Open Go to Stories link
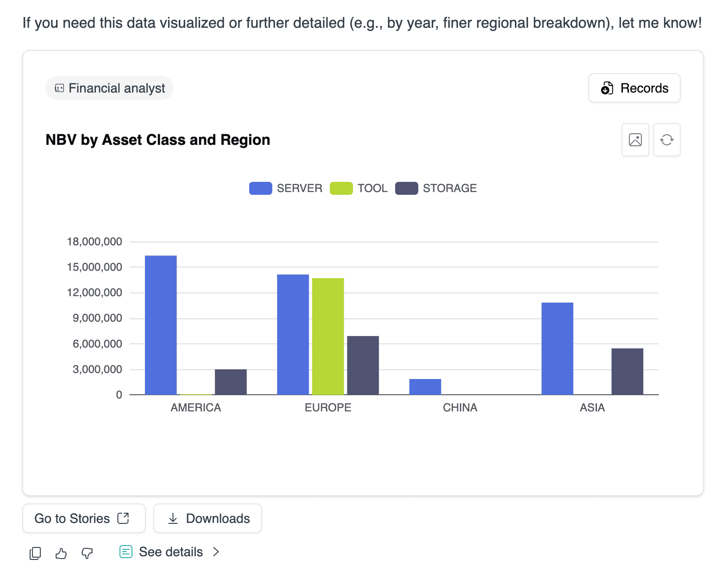The width and height of the screenshot is (728, 584). tap(84, 518)
